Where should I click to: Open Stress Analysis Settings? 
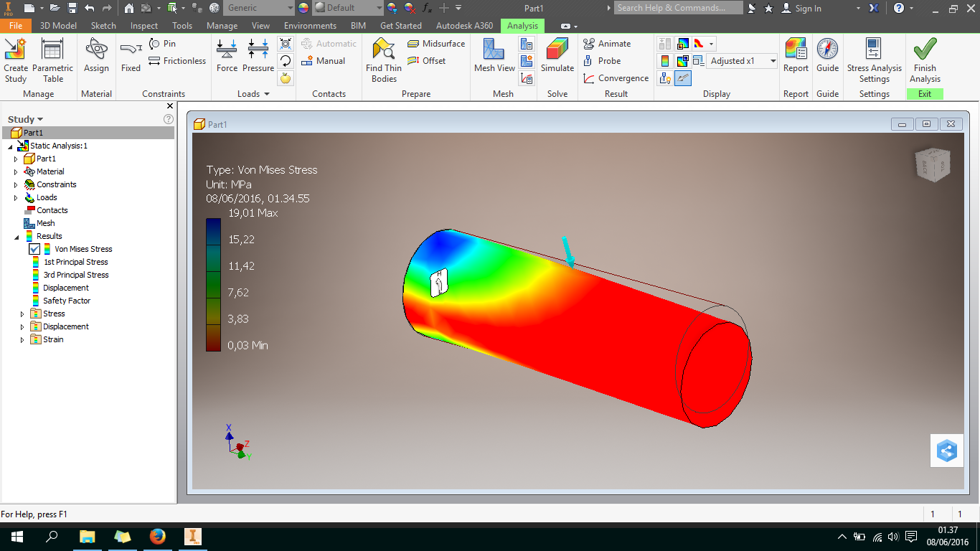click(x=874, y=61)
